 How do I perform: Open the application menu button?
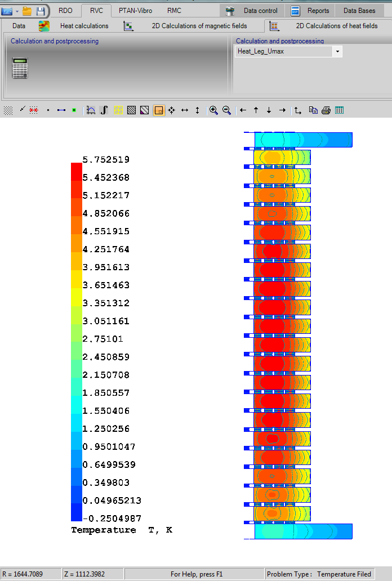pyautogui.click(x=7, y=11)
